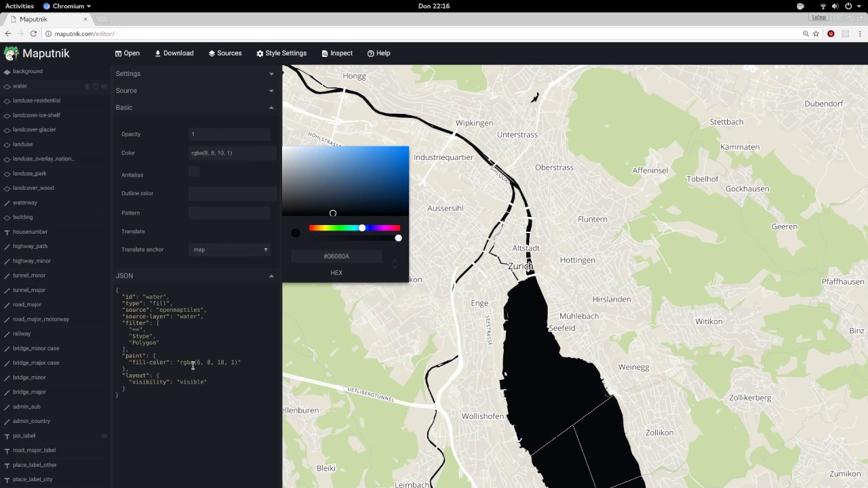The width and height of the screenshot is (868, 488).
Task: Click the highway_path layer line icon
Action: coord(7,247)
